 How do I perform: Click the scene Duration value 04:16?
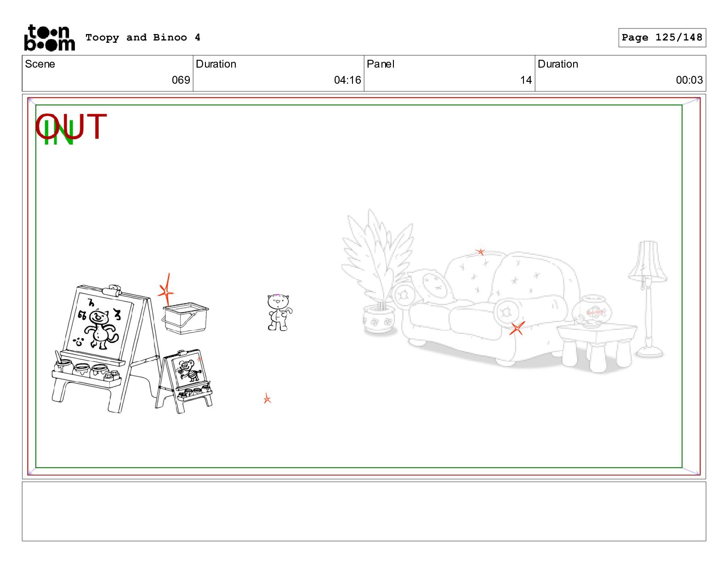pyautogui.click(x=347, y=80)
